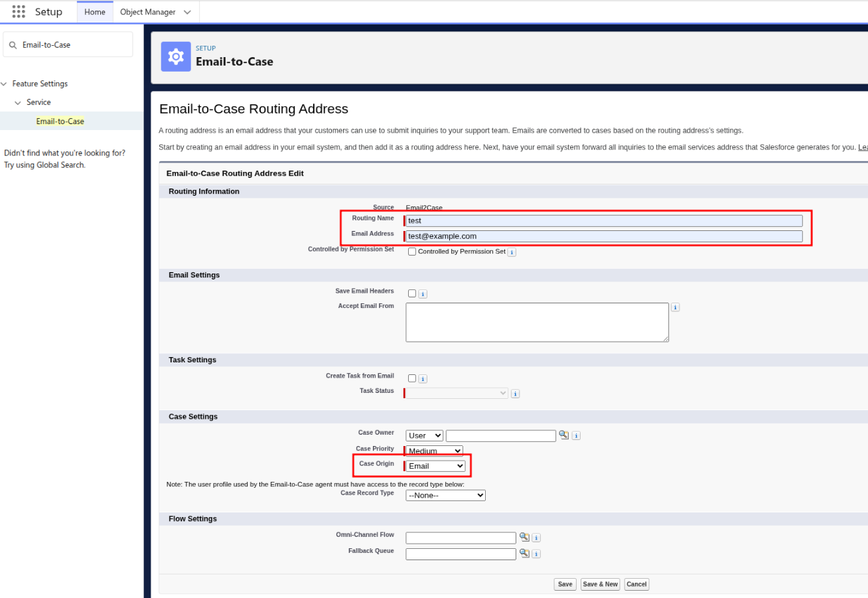Click the 'Email-to-Case Routing Address Edit' title
Screen dimensions: 868x598
coord(235,173)
